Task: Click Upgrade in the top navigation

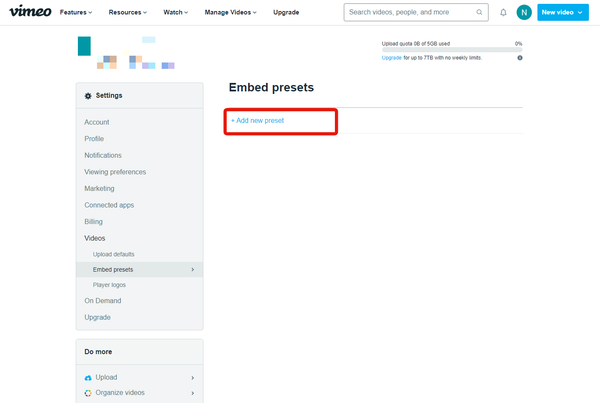Action: [286, 12]
